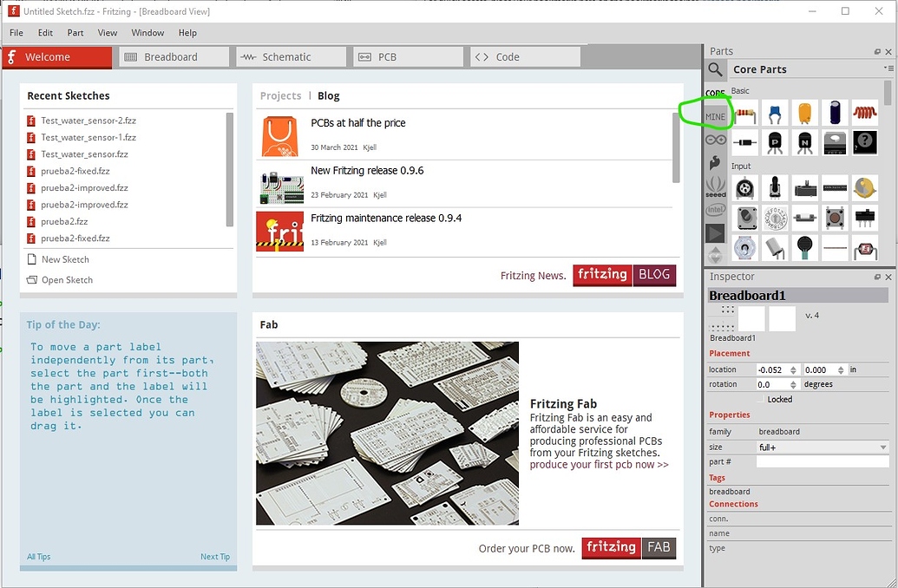Click the fritzing BLOG button
The width and height of the screenshot is (898, 588).
(x=624, y=275)
